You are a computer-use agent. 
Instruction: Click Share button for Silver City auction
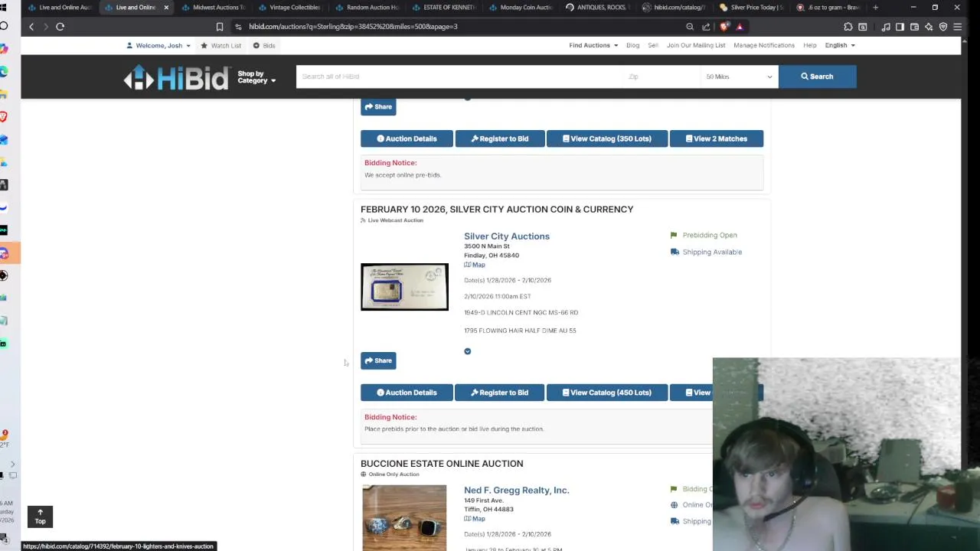click(378, 360)
